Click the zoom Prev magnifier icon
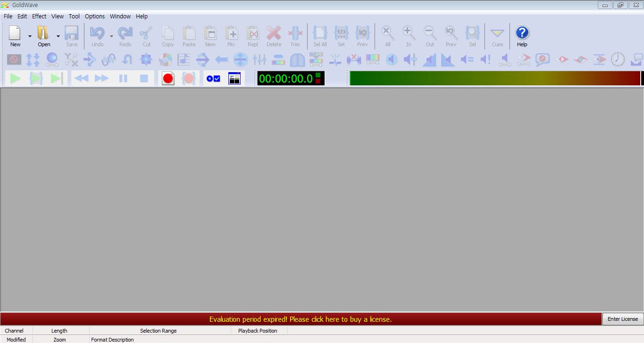644x343 pixels. point(451,36)
